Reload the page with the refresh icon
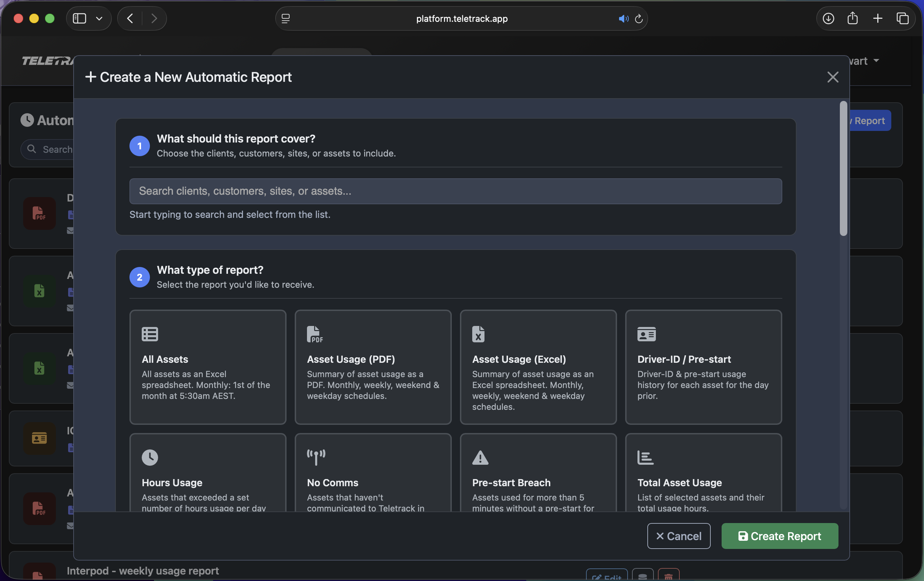Screen dimensions: 924x581 tap(638, 18)
